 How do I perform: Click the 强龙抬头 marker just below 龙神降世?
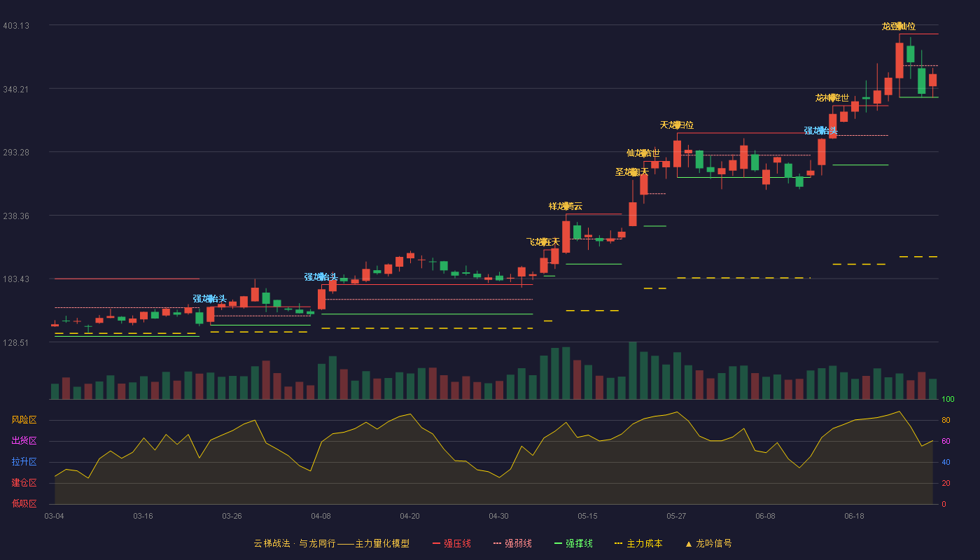click(821, 131)
